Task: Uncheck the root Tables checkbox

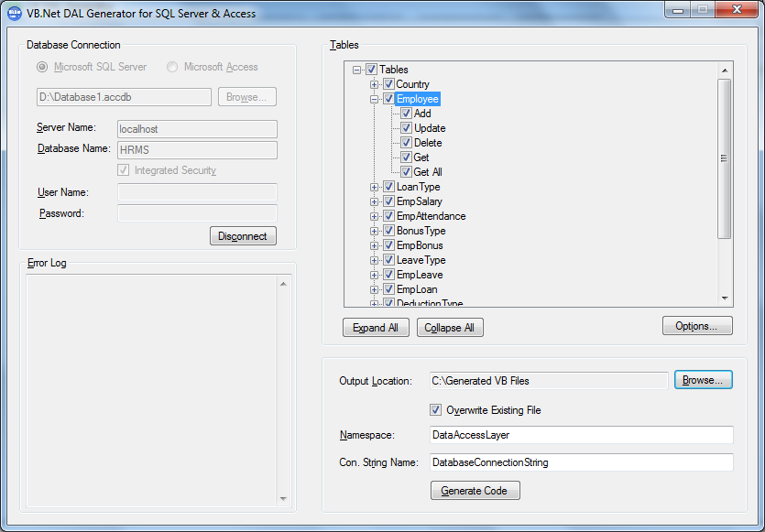Action: point(370,69)
